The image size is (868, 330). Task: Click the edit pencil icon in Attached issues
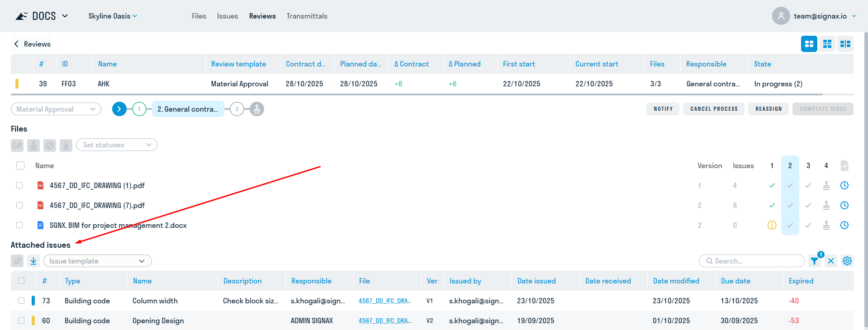[x=17, y=261]
